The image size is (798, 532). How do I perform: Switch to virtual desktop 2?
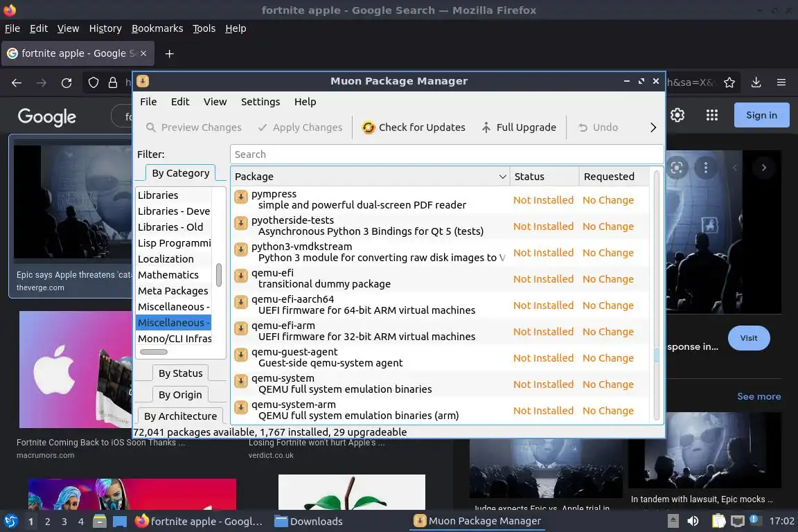(x=48, y=522)
